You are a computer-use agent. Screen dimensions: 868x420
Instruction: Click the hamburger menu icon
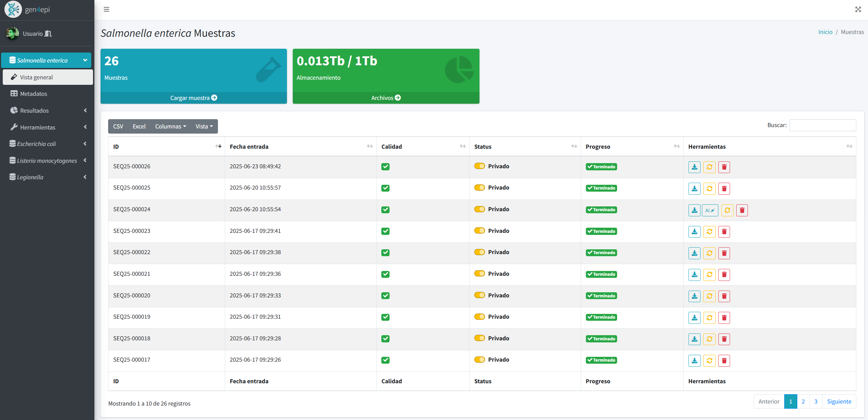coord(106,10)
